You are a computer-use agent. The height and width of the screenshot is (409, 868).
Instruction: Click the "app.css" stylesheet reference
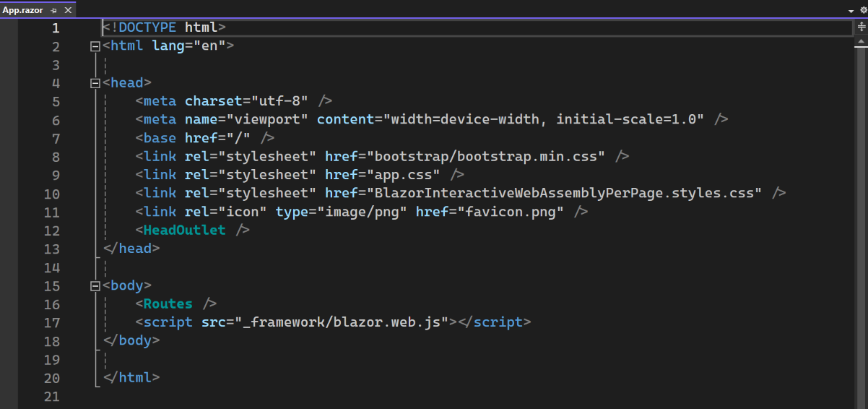(x=404, y=175)
